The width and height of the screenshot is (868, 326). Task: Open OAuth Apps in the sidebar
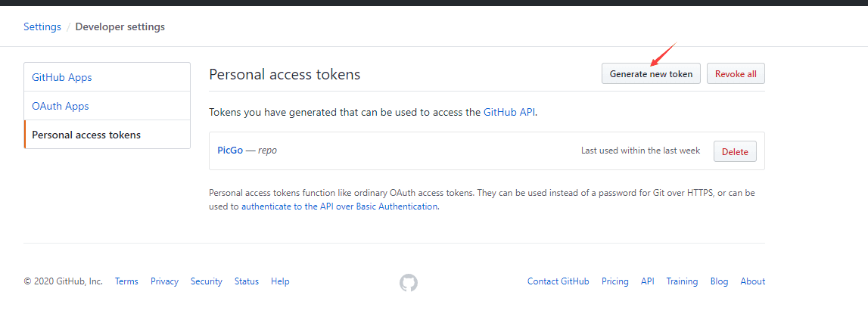[x=107, y=106]
